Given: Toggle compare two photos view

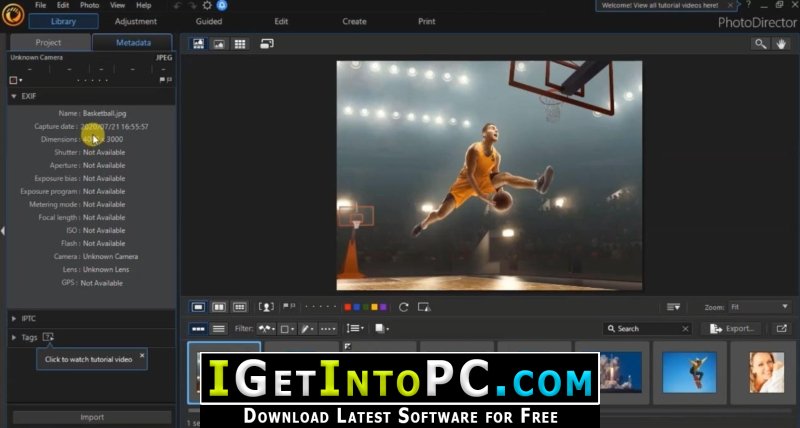Looking at the screenshot, I should [x=219, y=307].
